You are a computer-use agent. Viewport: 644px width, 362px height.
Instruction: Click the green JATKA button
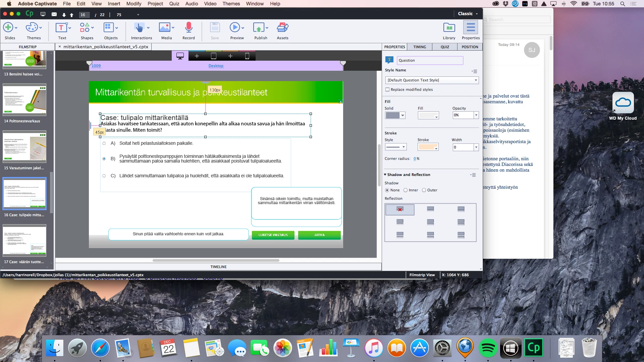click(319, 235)
